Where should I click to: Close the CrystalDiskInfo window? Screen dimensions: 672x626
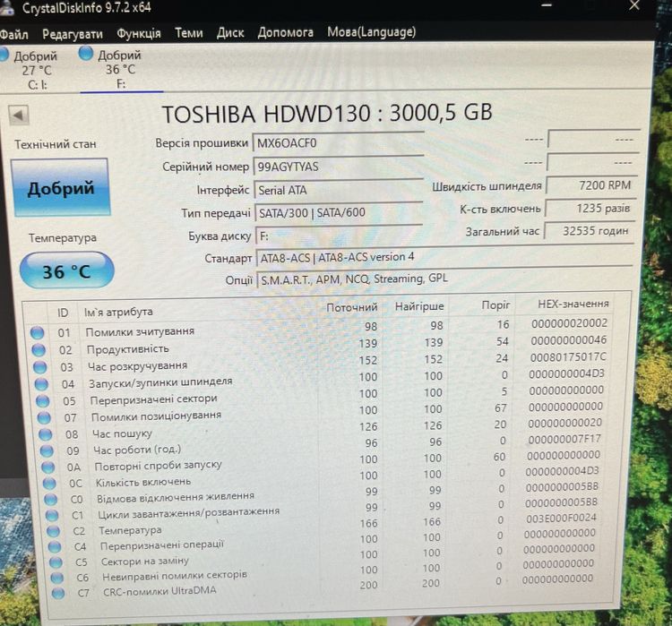634,5
